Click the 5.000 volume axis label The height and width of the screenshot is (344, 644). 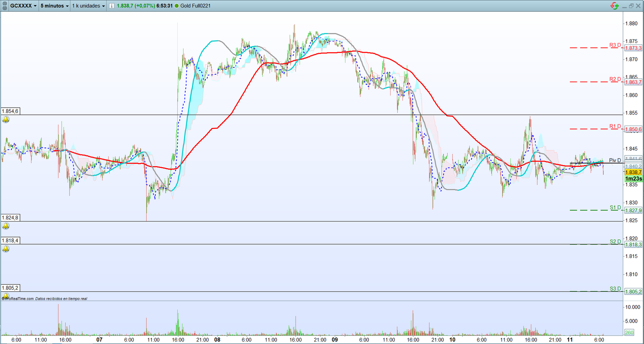tap(632, 321)
